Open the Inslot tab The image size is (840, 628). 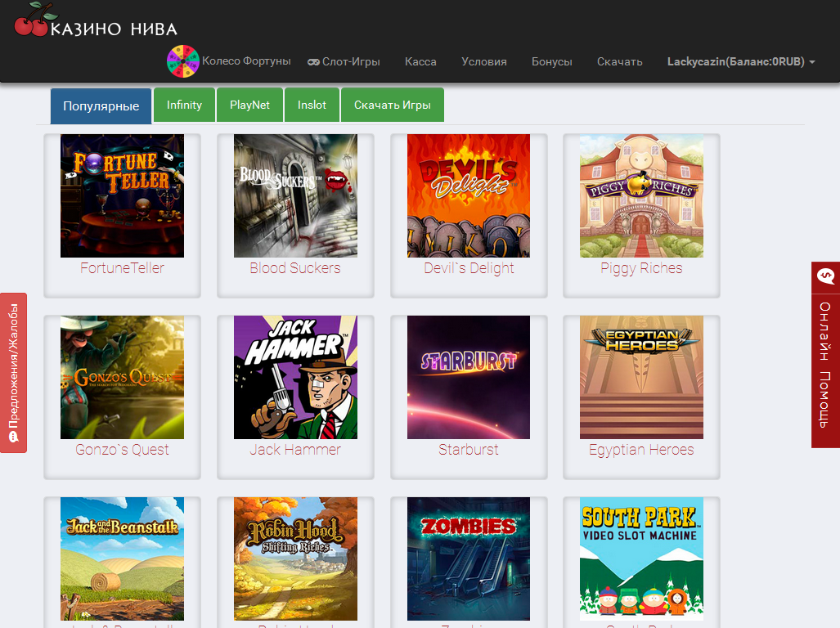(x=312, y=105)
